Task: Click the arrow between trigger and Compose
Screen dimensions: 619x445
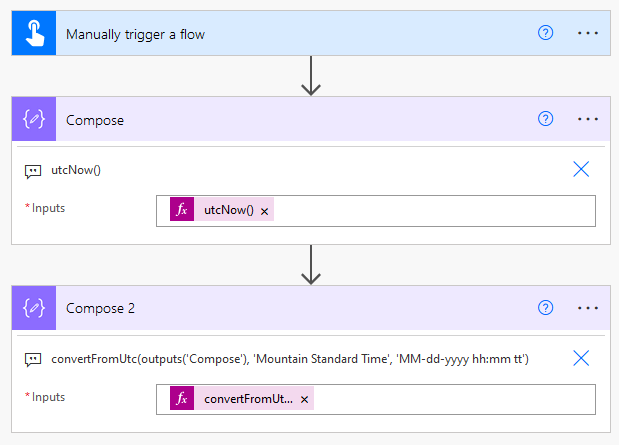Action: click(x=311, y=76)
